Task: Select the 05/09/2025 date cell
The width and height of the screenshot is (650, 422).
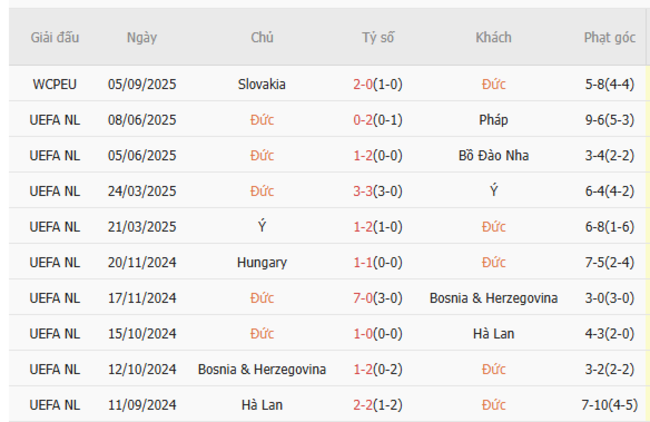Action: point(141,84)
